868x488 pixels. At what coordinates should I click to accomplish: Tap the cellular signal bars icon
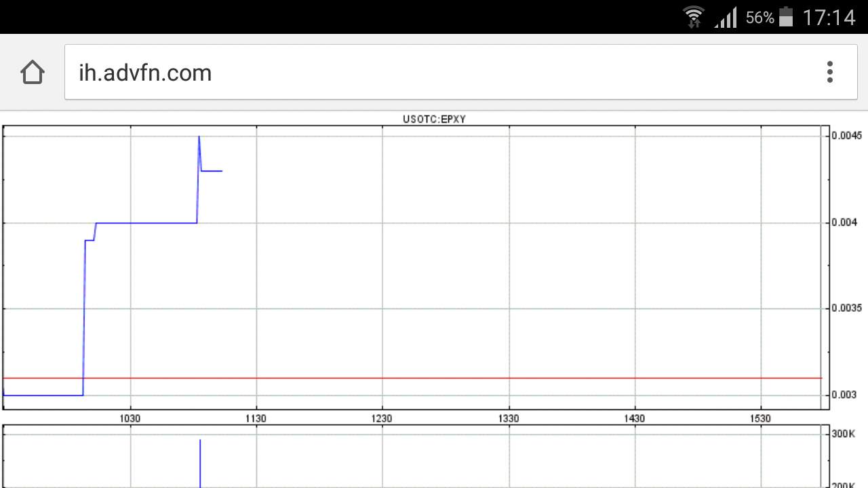(726, 18)
